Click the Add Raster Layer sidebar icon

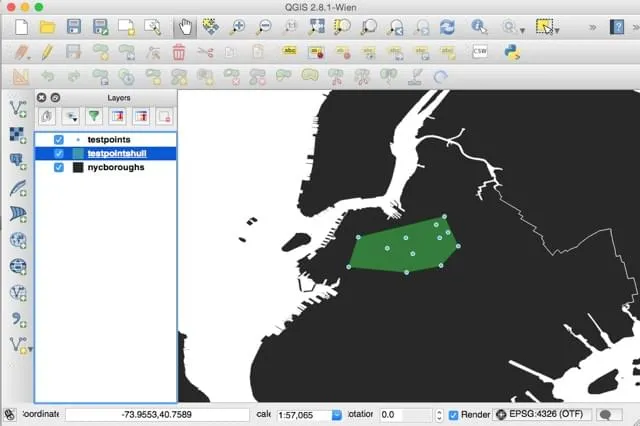[x=17, y=135]
